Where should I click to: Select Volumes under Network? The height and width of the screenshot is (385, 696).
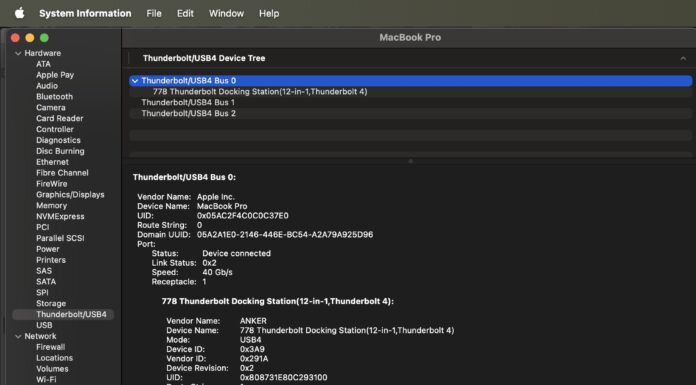coord(52,369)
